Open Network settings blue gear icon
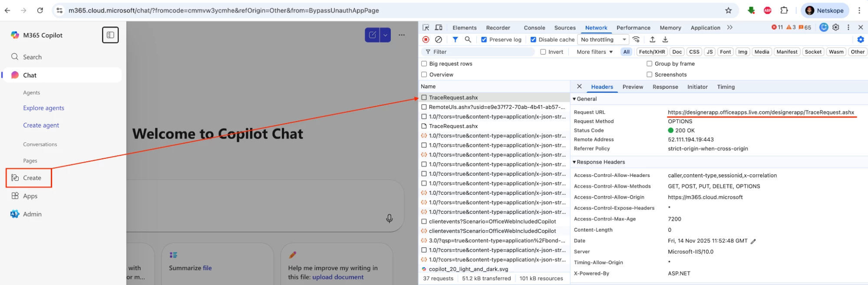 (861, 39)
